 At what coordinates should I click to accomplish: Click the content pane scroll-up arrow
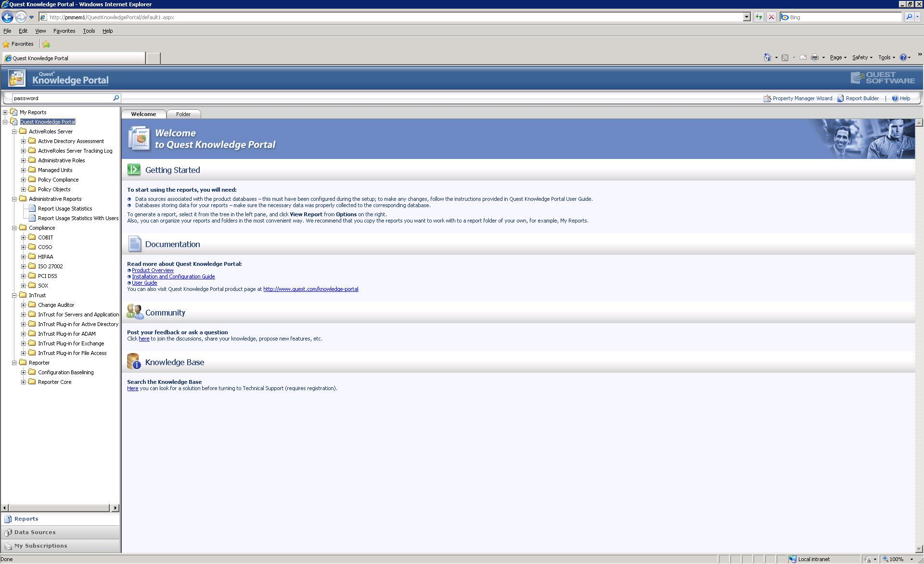tap(919, 123)
